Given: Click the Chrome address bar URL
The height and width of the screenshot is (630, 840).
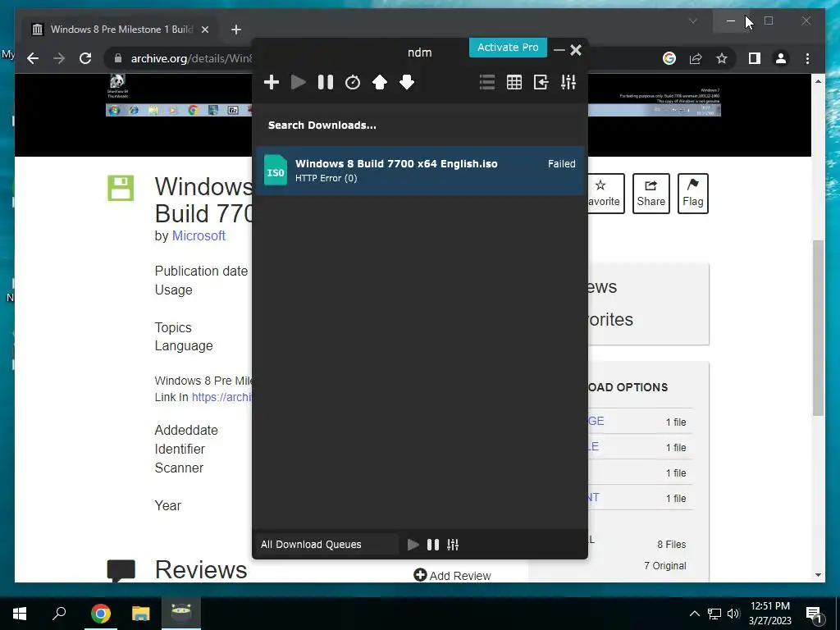Looking at the screenshot, I should point(191,58).
